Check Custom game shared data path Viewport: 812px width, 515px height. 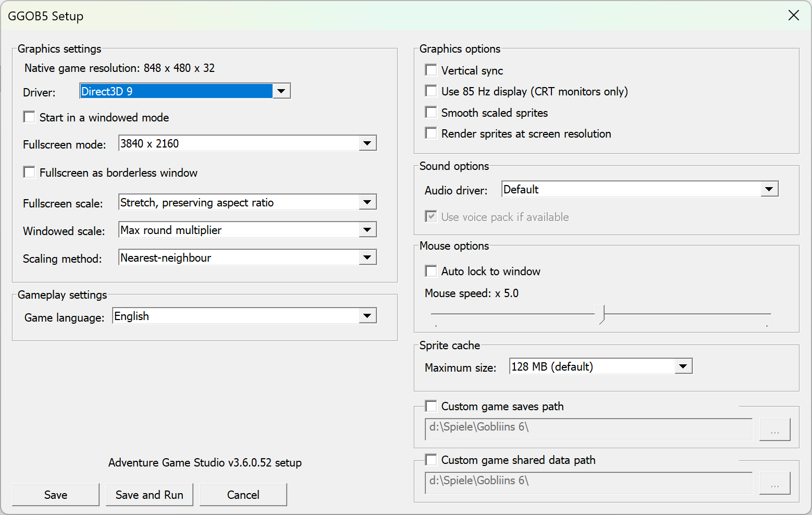point(431,460)
